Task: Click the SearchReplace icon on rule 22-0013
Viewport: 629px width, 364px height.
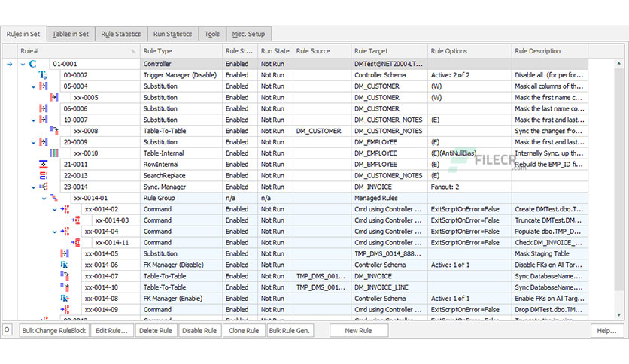Action: 44,175
